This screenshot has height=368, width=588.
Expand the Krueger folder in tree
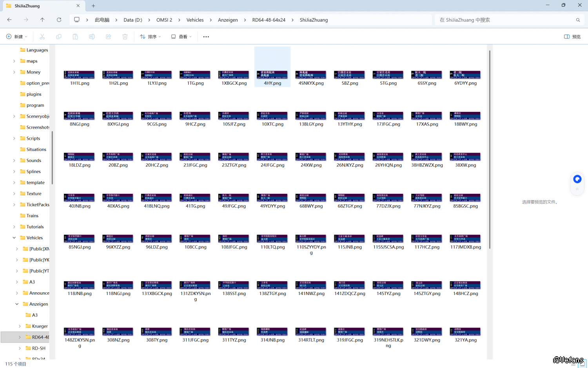(x=20, y=326)
